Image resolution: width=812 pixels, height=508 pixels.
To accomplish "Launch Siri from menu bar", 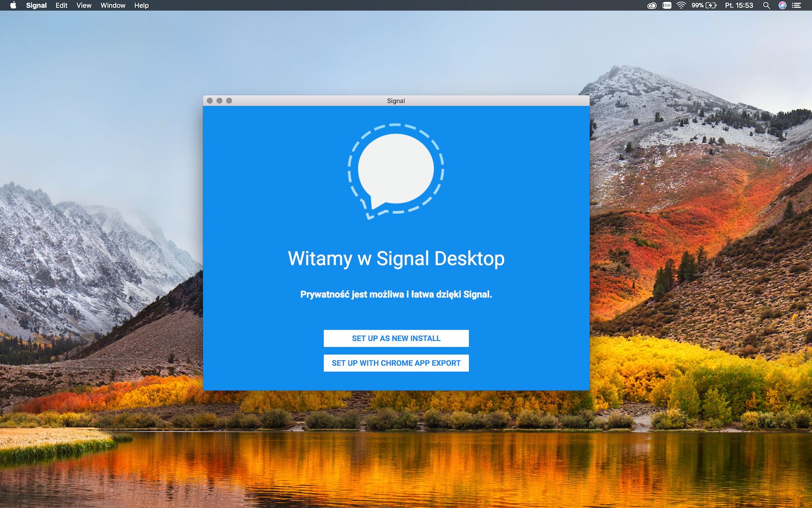I will click(x=782, y=5).
